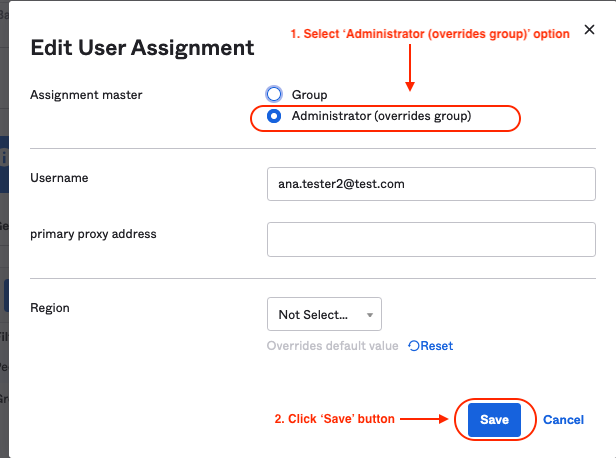Viewport: 616px width, 458px height.
Task: Cancel the user assignment edit
Action: pos(563,420)
